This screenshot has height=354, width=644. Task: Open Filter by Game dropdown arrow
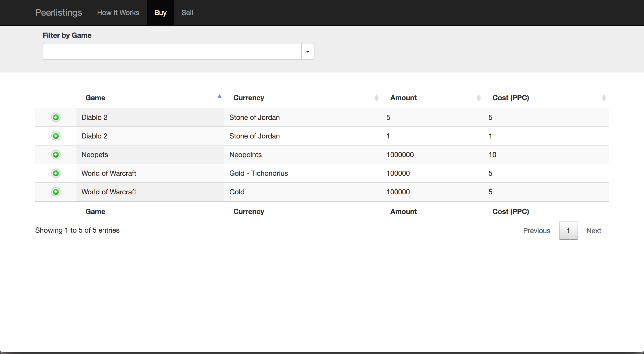click(308, 52)
